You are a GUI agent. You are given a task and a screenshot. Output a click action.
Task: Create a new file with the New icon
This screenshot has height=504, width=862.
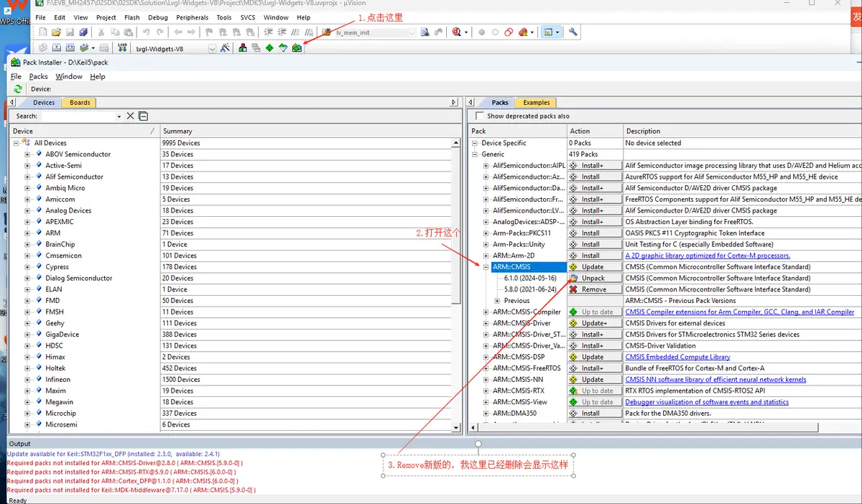pyautogui.click(x=43, y=32)
